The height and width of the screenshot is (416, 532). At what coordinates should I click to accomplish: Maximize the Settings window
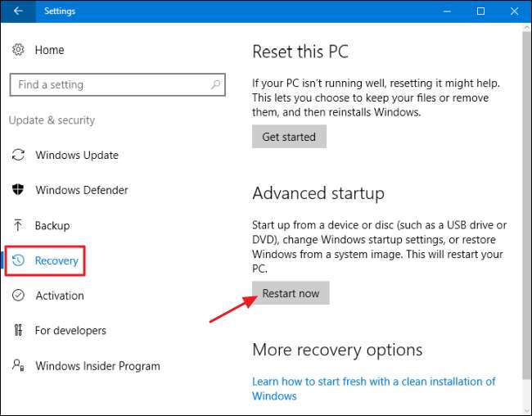[x=480, y=11]
